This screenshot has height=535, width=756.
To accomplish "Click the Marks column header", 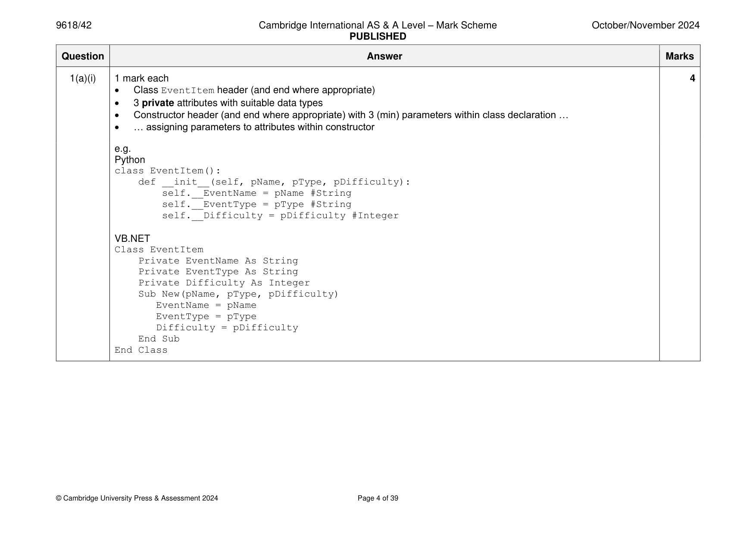I will tap(680, 56).
